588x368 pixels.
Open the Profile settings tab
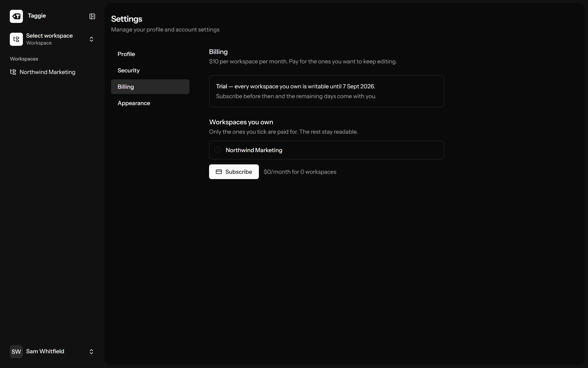pyautogui.click(x=150, y=54)
